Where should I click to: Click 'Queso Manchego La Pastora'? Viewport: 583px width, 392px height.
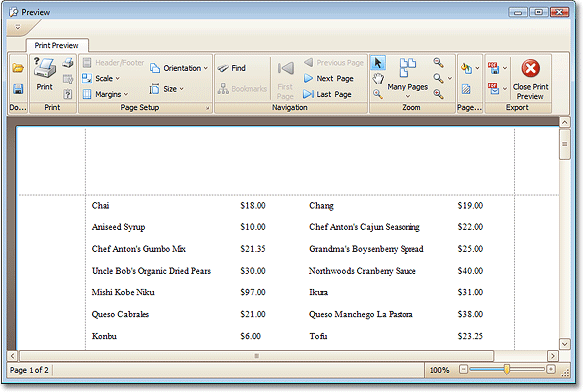pyautogui.click(x=361, y=315)
